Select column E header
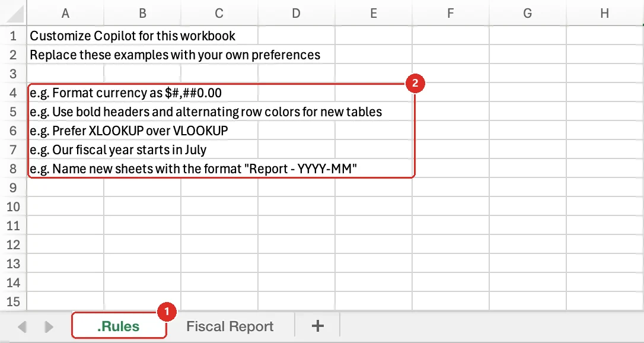Viewport: 644px width, 343px height. click(374, 13)
